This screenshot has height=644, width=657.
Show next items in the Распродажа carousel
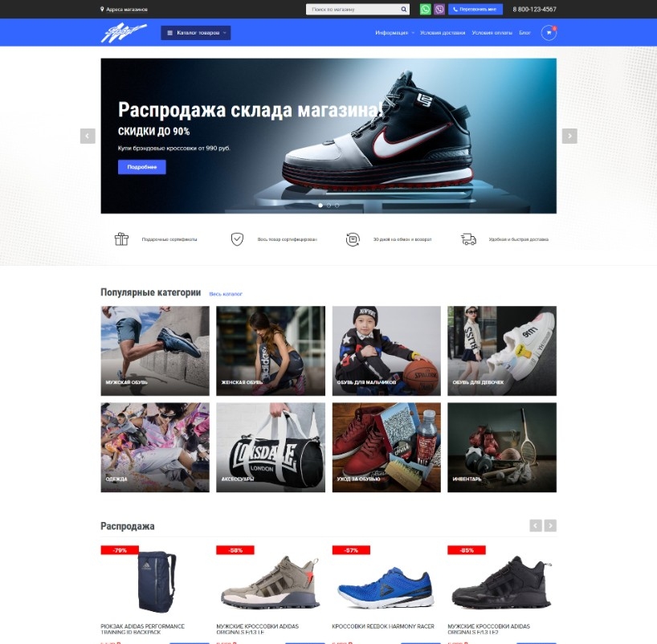(x=550, y=525)
